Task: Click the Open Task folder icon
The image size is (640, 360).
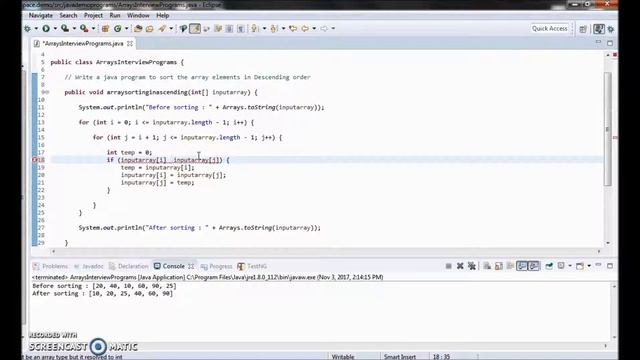Action: pos(150,29)
